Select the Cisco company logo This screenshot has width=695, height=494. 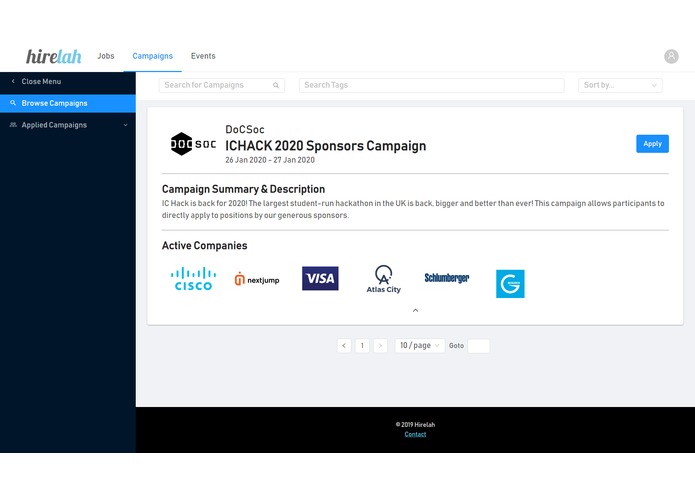coord(193,279)
